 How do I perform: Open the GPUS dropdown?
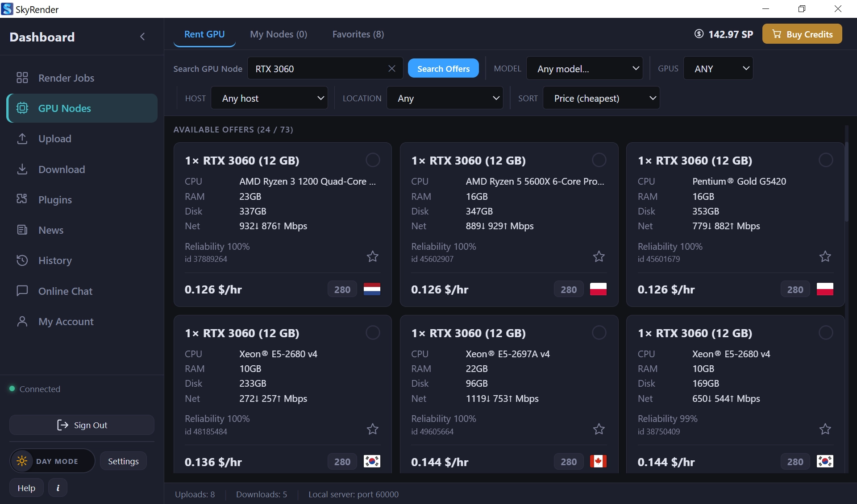(718, 68)
